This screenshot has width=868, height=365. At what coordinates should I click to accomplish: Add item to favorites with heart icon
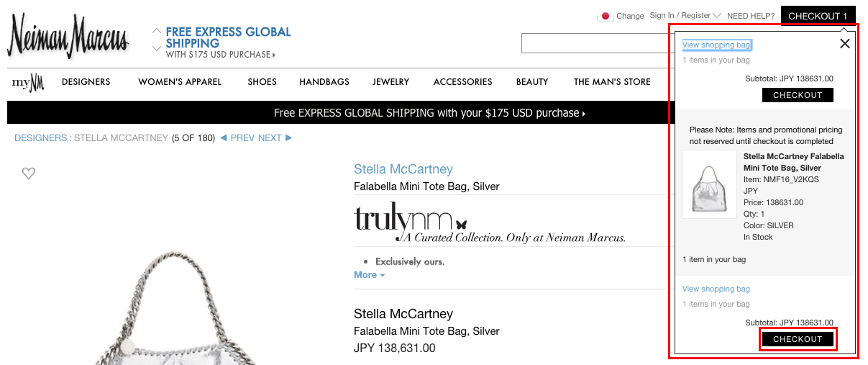pos(29,173)
